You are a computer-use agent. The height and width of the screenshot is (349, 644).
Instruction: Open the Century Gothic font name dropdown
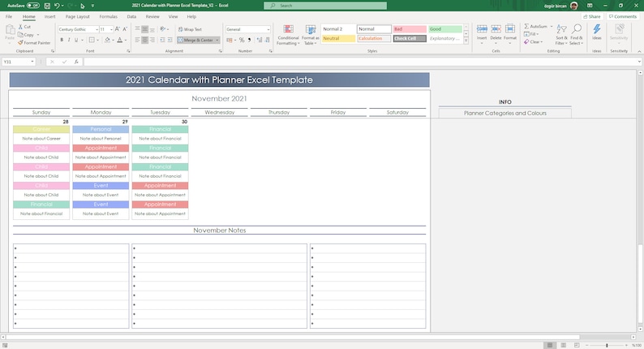[x=97, y=29]
